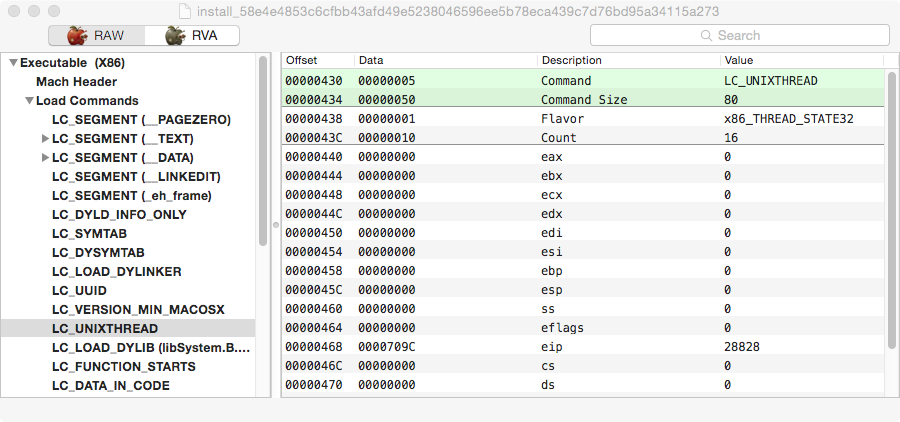
Task: Expand LC_SEGMENT (__TEXT) node
Action: click(45, 139)
